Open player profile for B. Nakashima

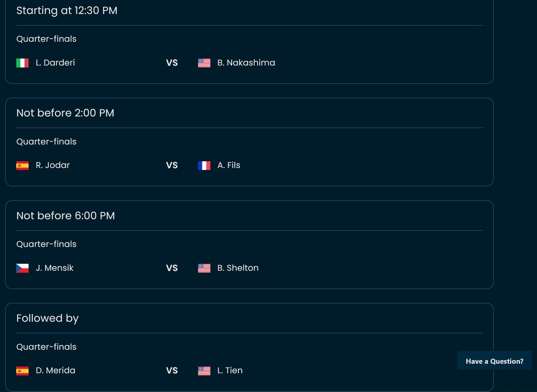pos(246,63)
